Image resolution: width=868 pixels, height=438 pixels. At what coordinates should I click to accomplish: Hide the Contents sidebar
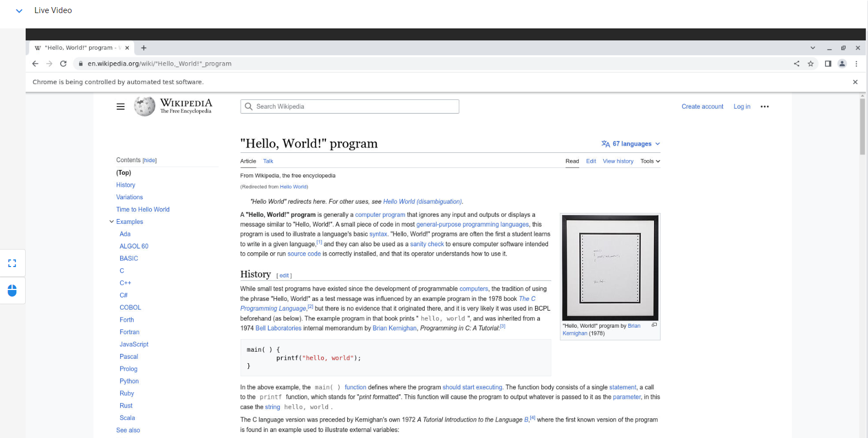pyautogui.click(x=150, y=161)
